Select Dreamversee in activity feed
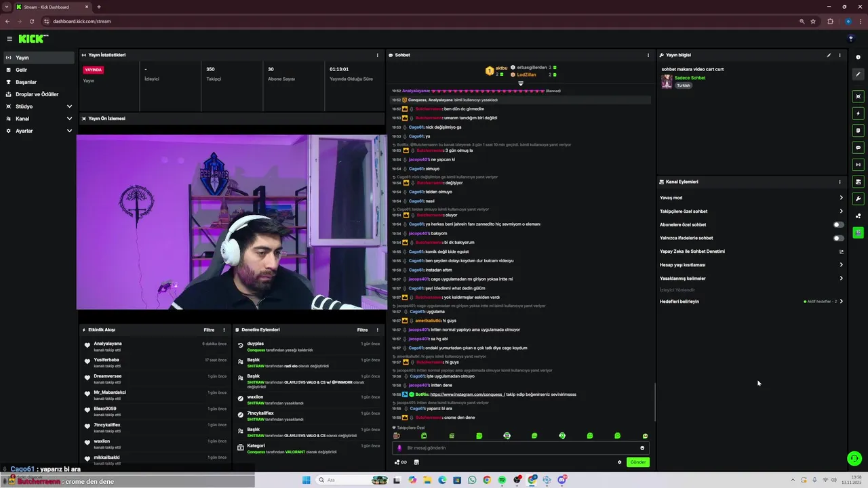 [x=108, y=376]
